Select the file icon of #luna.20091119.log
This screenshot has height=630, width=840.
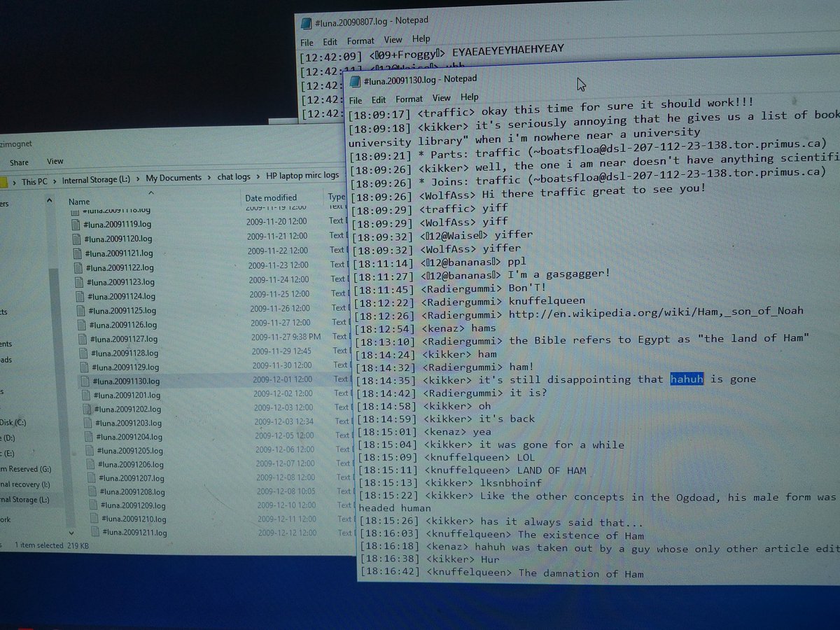(x=77, y=225)
